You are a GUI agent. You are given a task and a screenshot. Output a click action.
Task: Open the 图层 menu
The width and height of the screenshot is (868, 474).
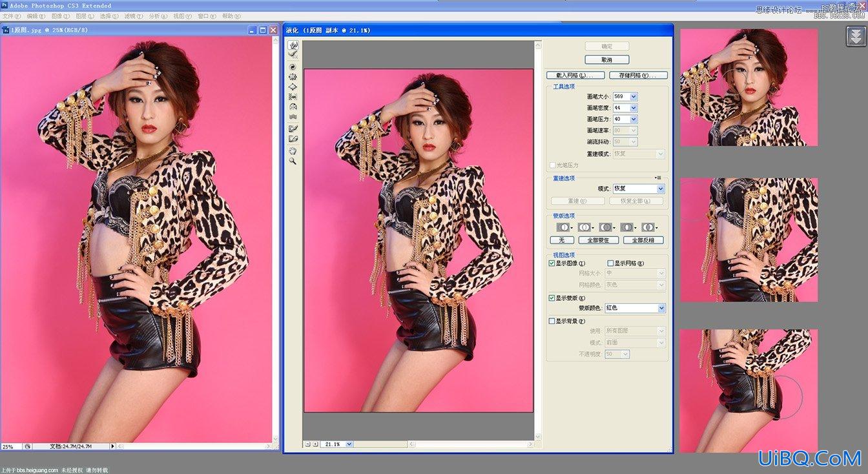pos(85,16)
